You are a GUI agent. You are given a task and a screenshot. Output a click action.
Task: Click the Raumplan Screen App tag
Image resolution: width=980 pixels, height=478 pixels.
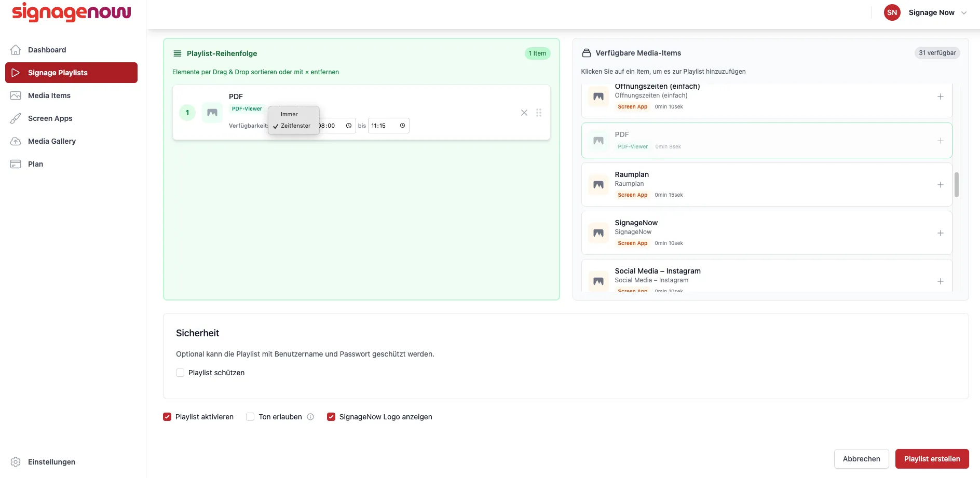[632, 195]
